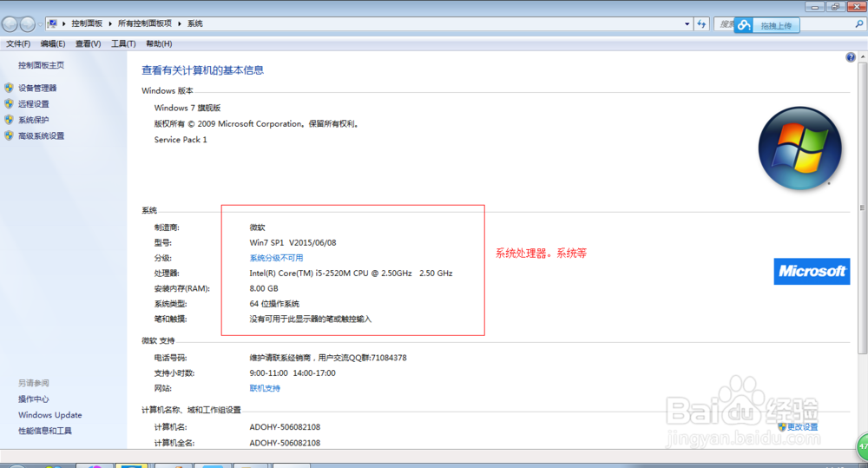Click the 8.00 GB memory value

tap(264, 288)
